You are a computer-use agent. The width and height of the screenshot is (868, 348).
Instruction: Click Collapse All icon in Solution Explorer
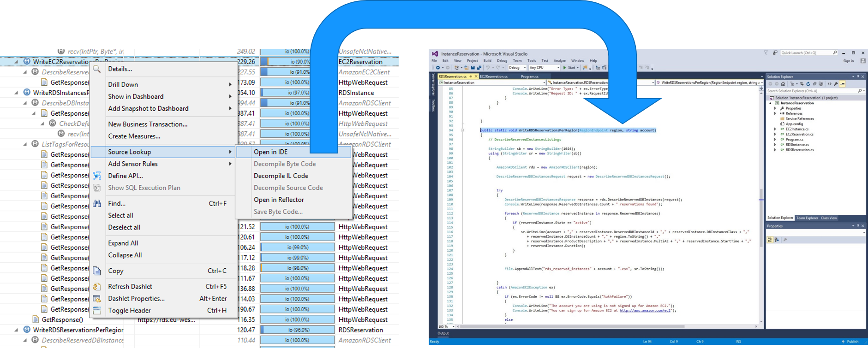tap(814, 84)
